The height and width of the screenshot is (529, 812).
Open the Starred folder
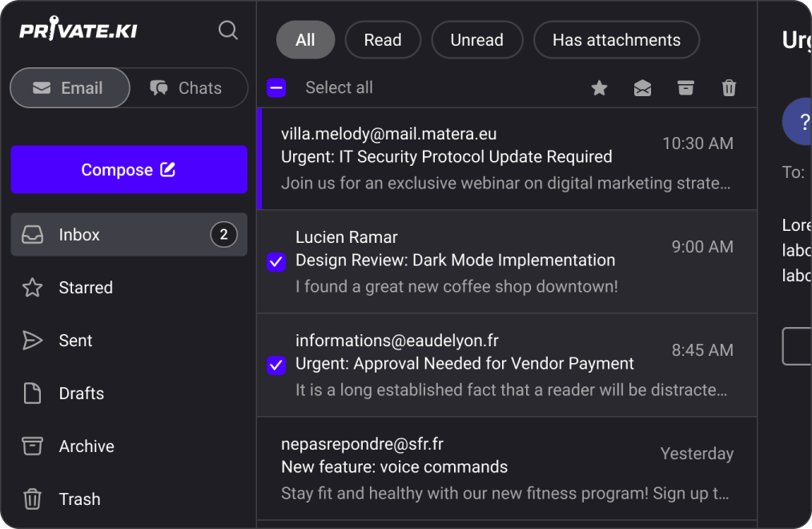click(x=85, y=288)
